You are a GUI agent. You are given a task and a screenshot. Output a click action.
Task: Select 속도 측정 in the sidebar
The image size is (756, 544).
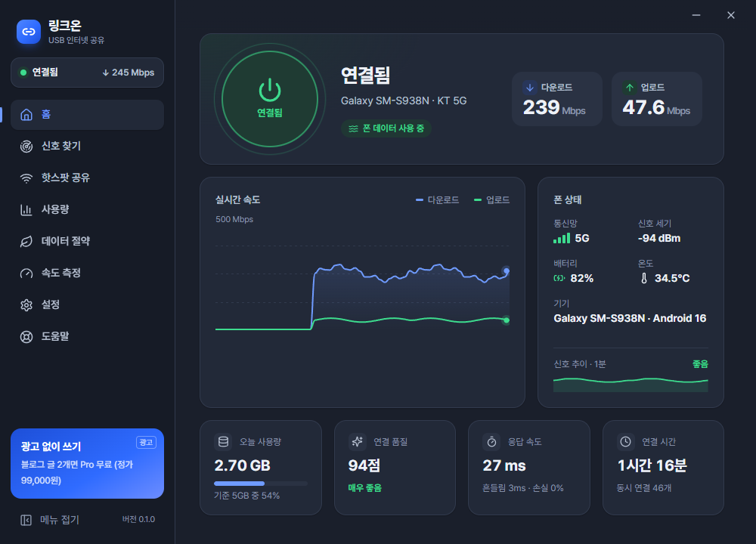click(87, 274)
